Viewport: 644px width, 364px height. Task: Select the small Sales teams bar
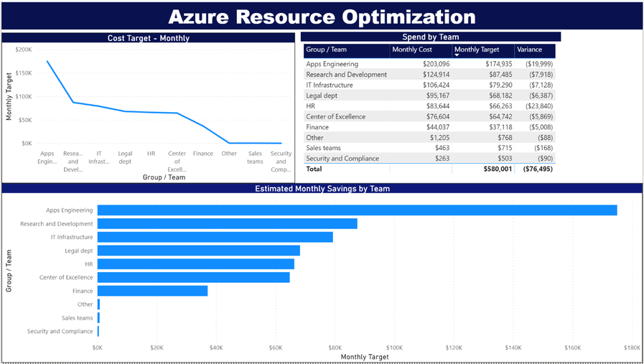98,318
